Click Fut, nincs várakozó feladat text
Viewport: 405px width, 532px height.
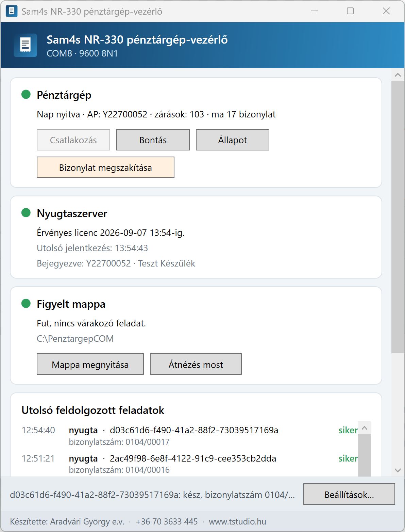(x=91, y=323)
